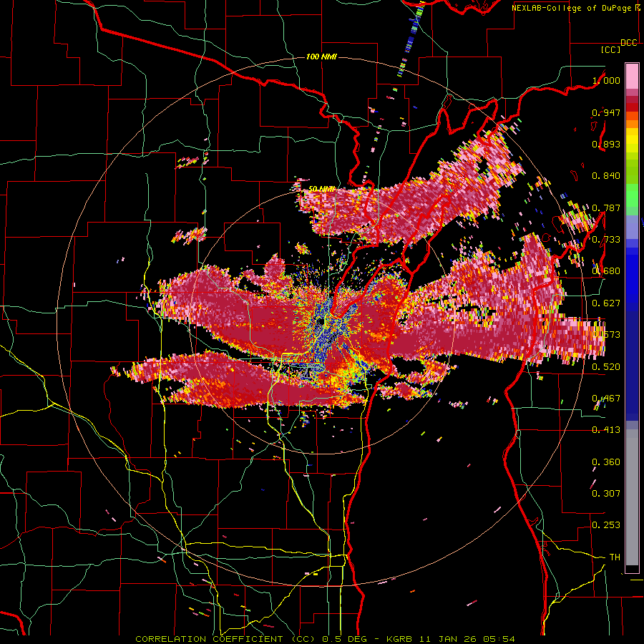The image size is (644, 644).
Task: Select the 0.733 scale value
Action: [606, 240]
